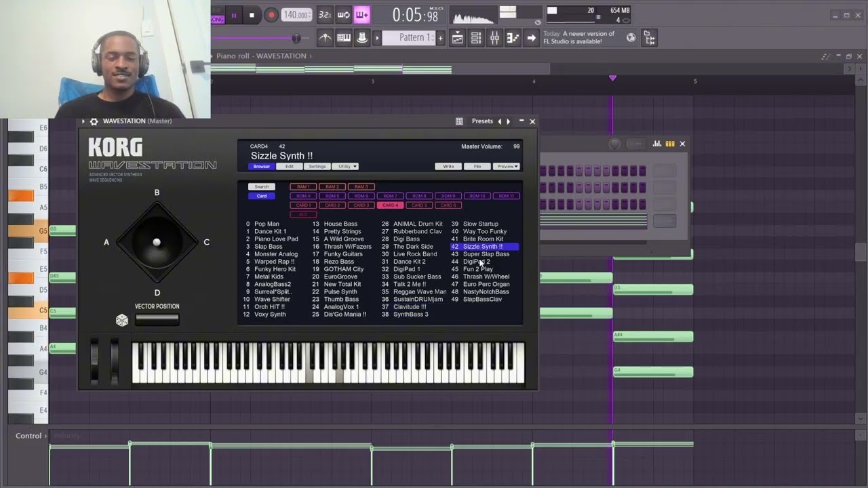Screen dimensions: 868x488
Task: Select the RAM 1 bank
Action: 303,186
